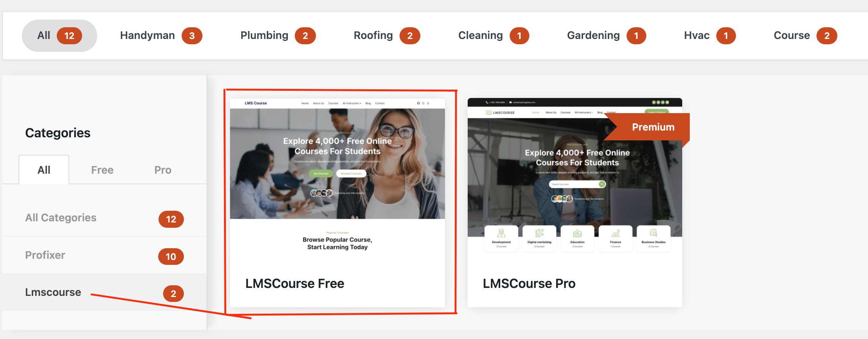Filter templates by Hvac
This screenshot has width=868, height=339.
click(709, 36)
